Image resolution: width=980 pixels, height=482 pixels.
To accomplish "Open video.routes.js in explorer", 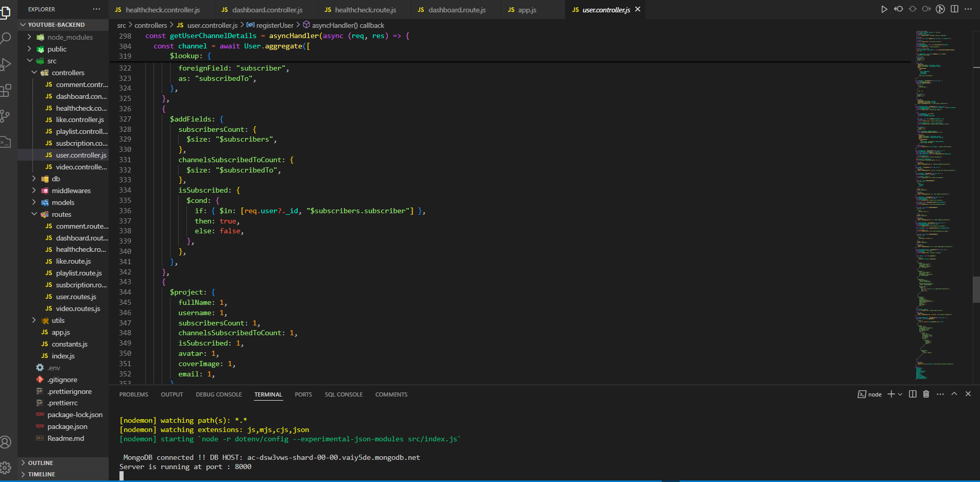I will click(63, 308).
